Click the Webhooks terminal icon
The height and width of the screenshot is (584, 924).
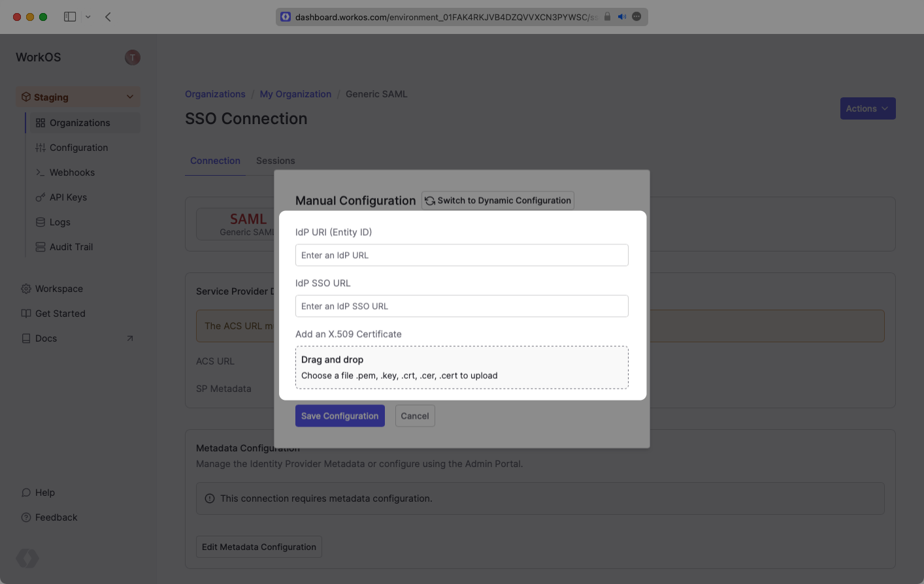tap(39, 172)
